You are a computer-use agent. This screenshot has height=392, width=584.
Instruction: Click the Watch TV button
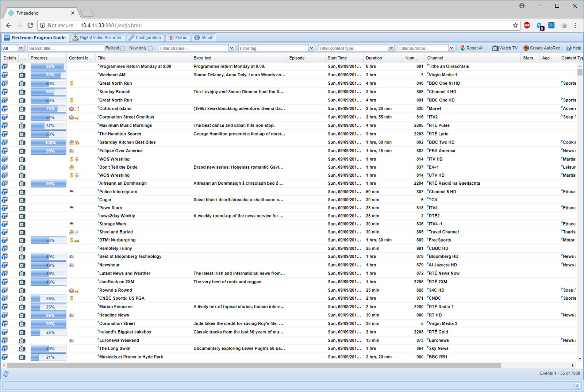point(505,48)
